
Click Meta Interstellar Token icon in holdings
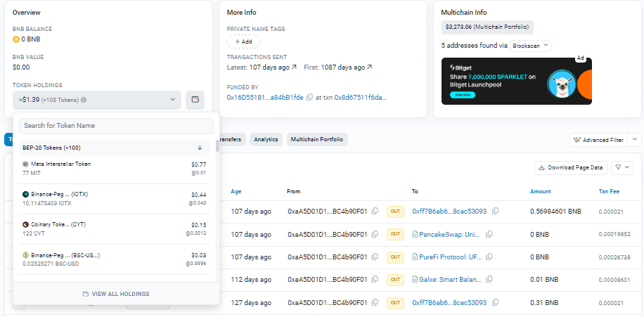click(x=26, y=164)
